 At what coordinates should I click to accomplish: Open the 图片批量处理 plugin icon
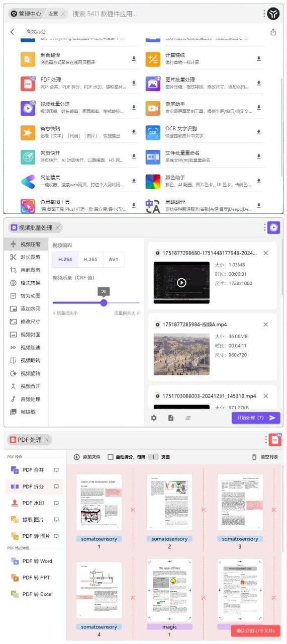point(153,84)
